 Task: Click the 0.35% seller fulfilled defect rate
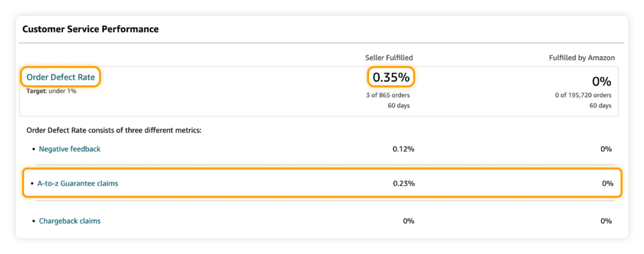pos(391,77)
